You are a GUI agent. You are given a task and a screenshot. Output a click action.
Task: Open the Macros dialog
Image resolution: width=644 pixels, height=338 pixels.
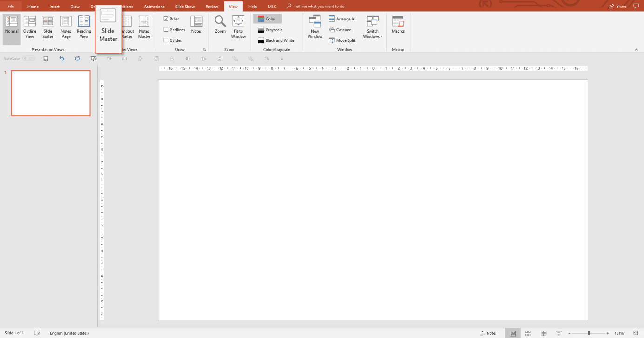point(398,27)
